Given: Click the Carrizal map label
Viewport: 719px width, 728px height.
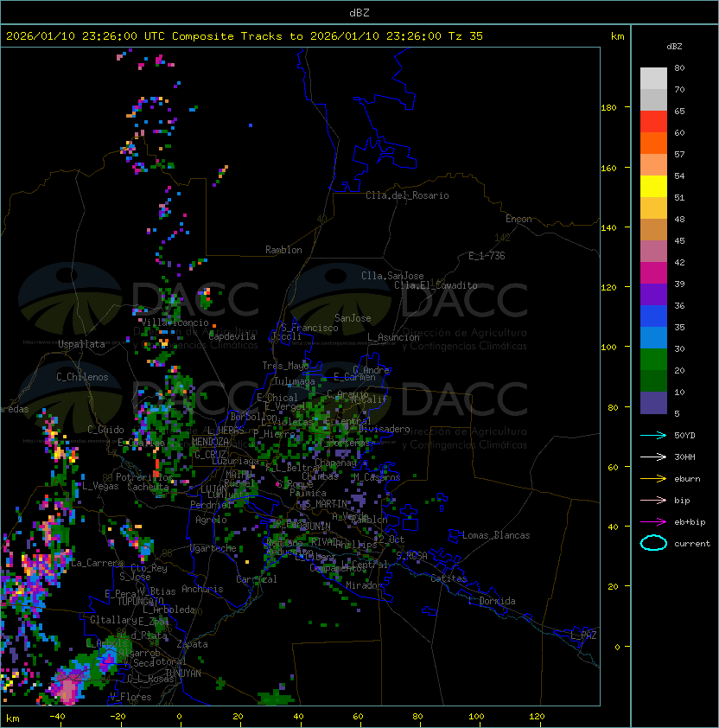Looking at the screenshot, I should (x=257, y=579).
